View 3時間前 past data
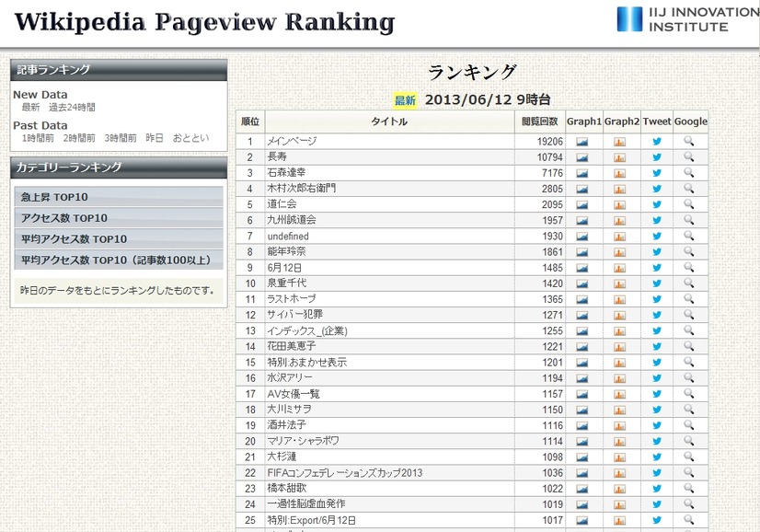Image resolution: width=760 pixels, height=532 pixels. tap(121, 138)
